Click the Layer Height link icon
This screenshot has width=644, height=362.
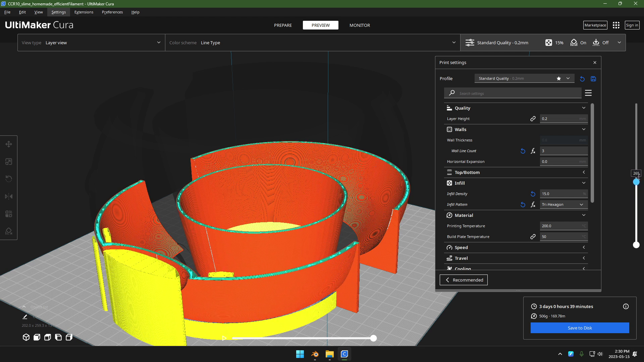(x=533, y=119)
